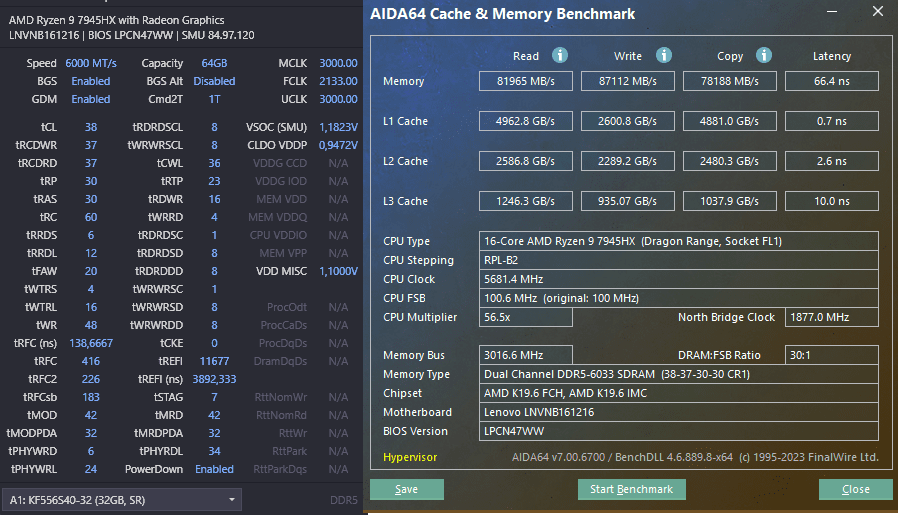Click the tRFC value 416
This screenshot has height=515, width=899.
91,361
